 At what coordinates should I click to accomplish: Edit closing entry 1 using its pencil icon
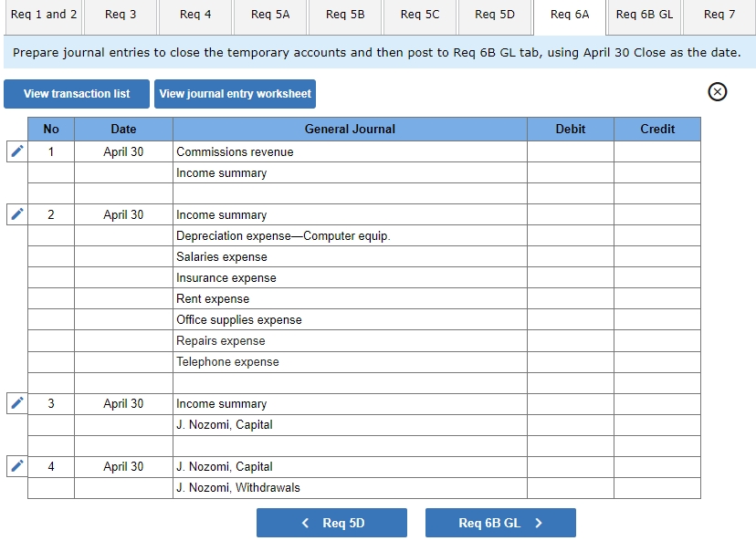(x=16, y=151)
